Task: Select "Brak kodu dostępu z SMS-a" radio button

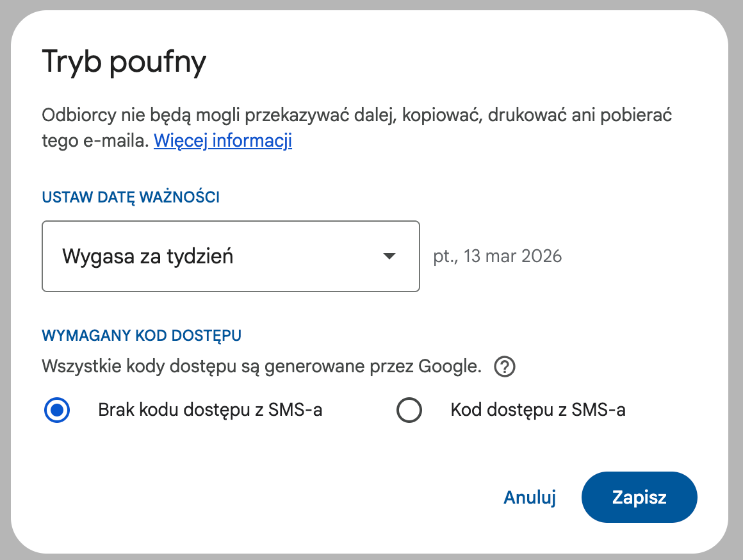Action: (57, 410)
